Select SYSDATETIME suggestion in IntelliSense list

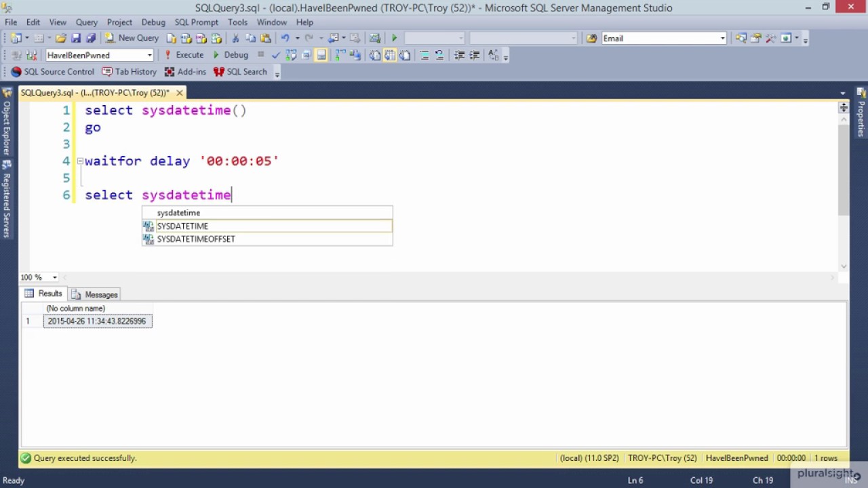[267, 226]
